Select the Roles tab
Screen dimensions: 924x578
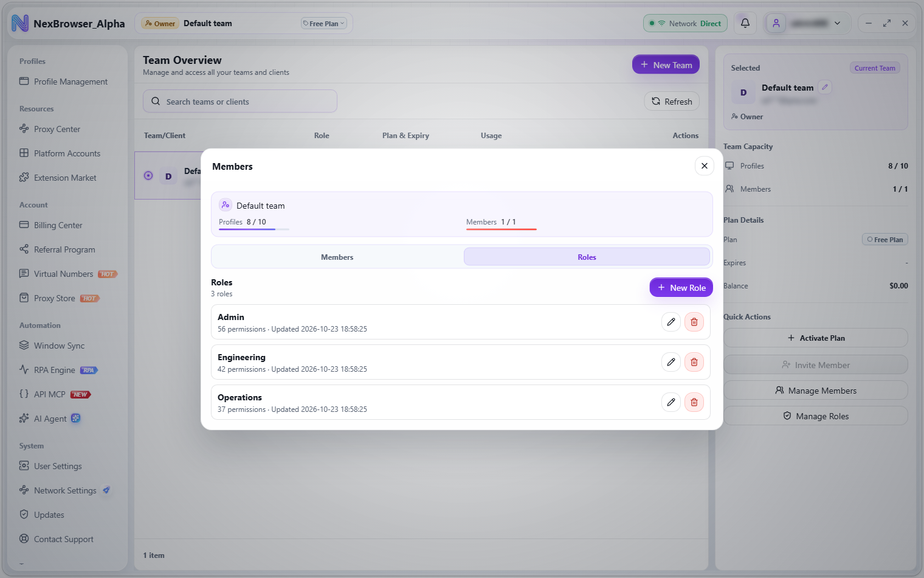[x=587, y=257]
